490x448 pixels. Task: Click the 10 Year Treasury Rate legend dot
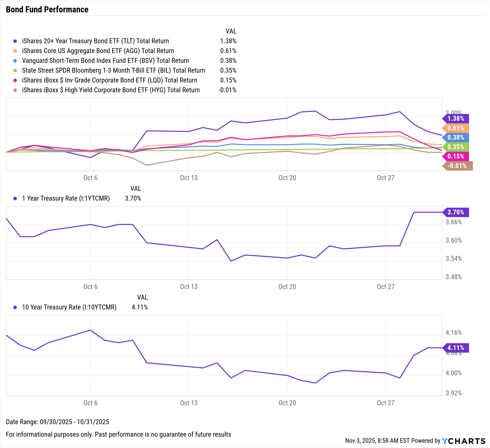click(15, 307)
